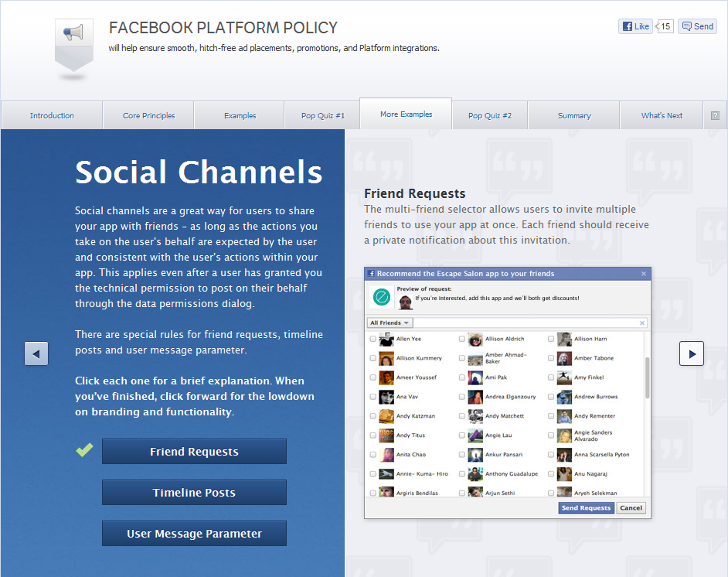Clear the friend search field with the x

click(642, 323)
